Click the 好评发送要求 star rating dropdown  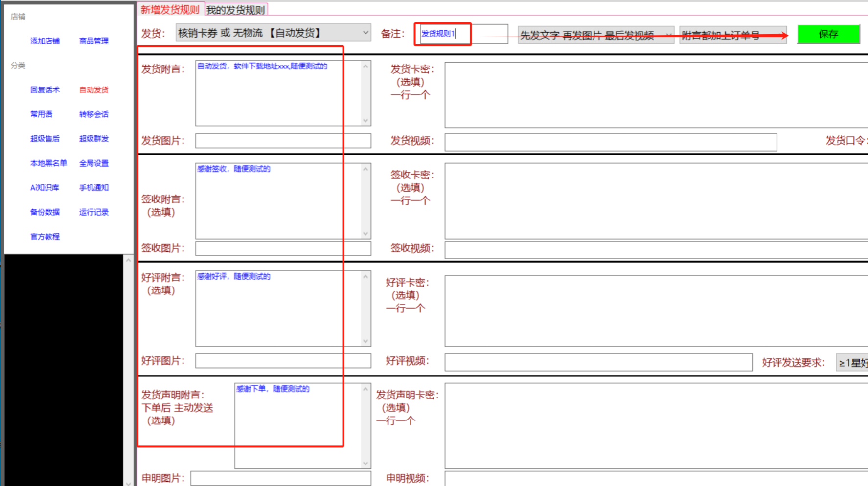pyautogui.click(x=852, y=363)
